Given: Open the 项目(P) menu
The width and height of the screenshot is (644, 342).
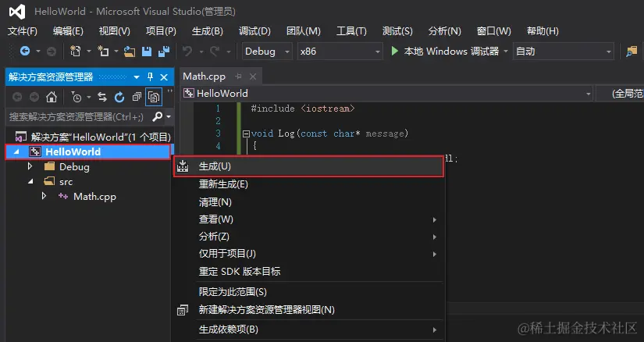Looking at the screenshot, I should [x=161, y=31].
